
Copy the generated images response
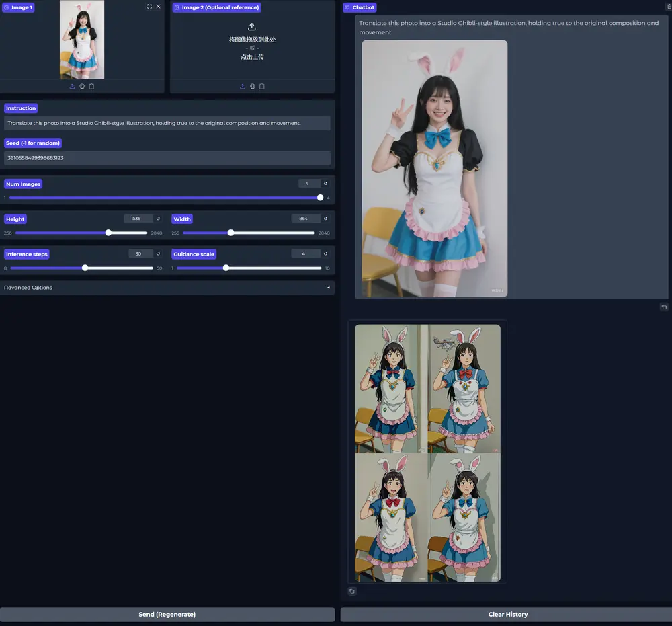pos(352,592)
